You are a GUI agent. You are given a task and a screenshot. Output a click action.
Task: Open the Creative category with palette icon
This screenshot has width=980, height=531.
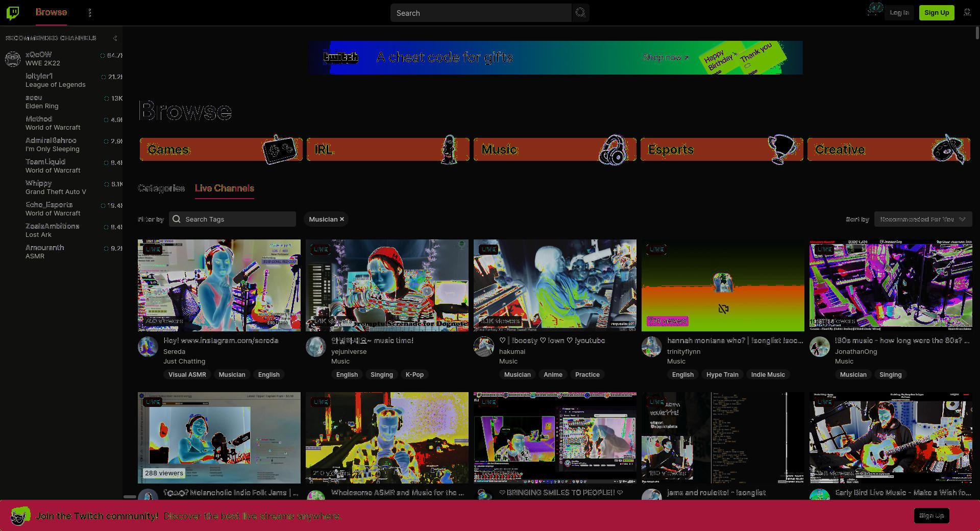889,149
